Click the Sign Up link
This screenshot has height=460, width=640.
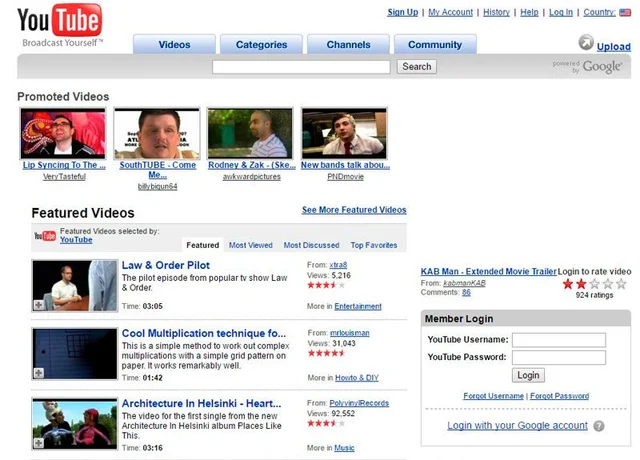402,12
